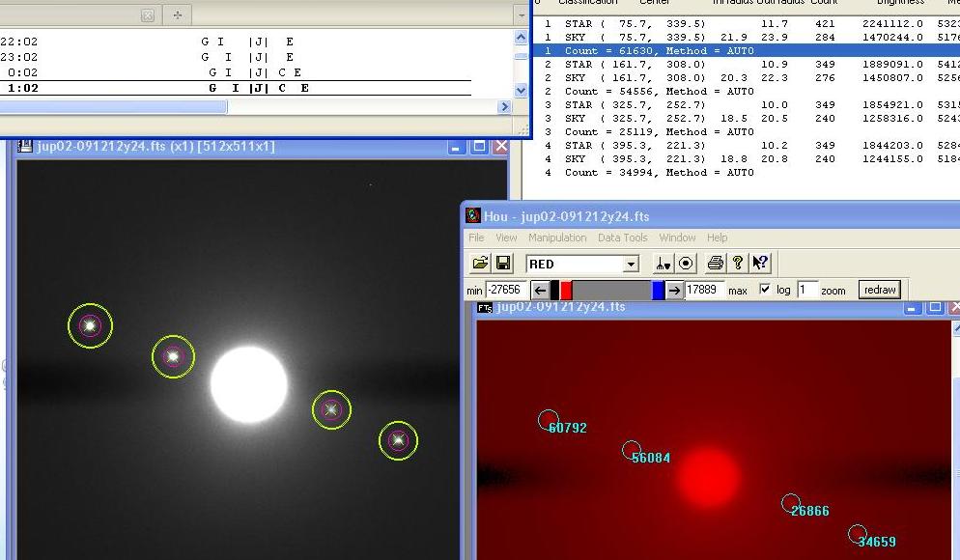Toggle the log scaling checkbox
The image size is (960, 560).
coord(765,289)
